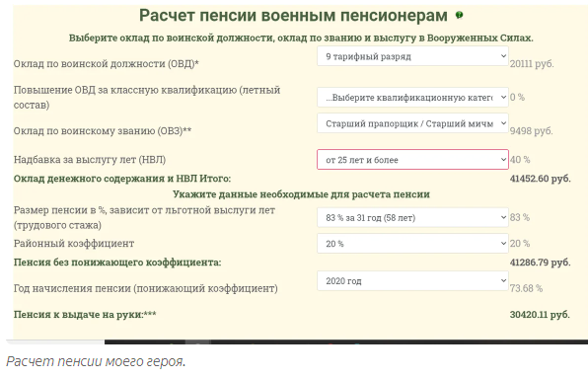The image size is (588, 378).
Task: Click the label 'Оклад по воинской должности (ОВД)*'
Action: [107, 64]
